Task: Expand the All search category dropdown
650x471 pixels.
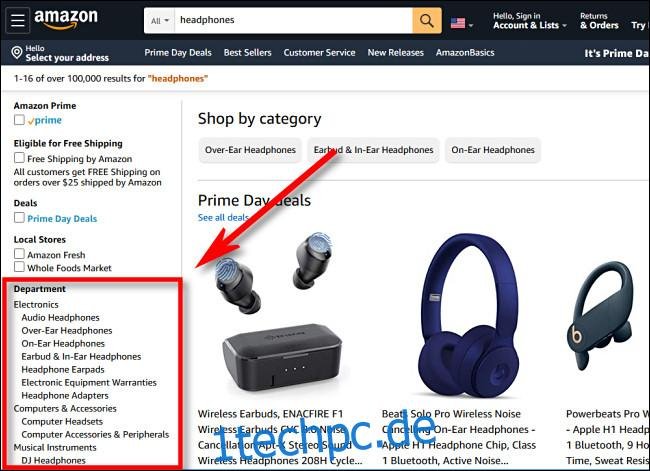Action: tap(160, 20)
